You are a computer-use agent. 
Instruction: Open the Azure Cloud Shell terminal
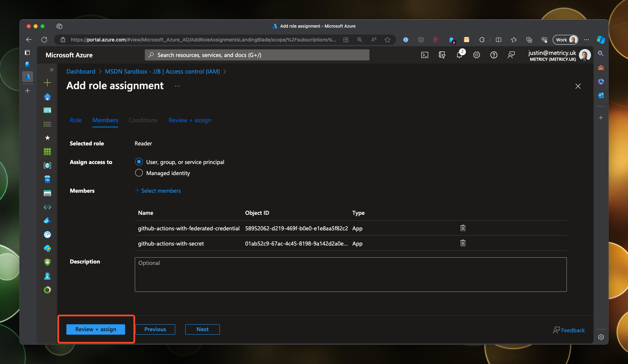(x=424, y=55)
